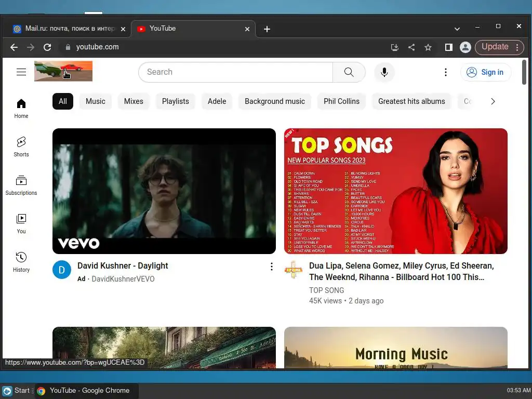Open the street cafe video thumbnail

(164, 348)
